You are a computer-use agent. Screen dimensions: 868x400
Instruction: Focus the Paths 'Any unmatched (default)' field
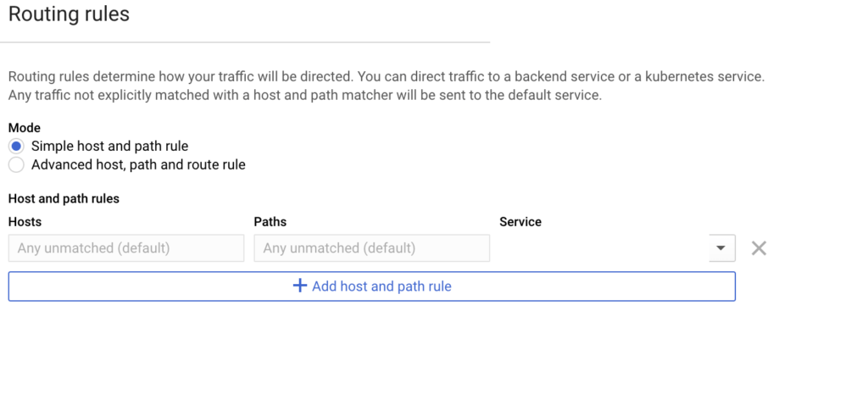point(372,247)
